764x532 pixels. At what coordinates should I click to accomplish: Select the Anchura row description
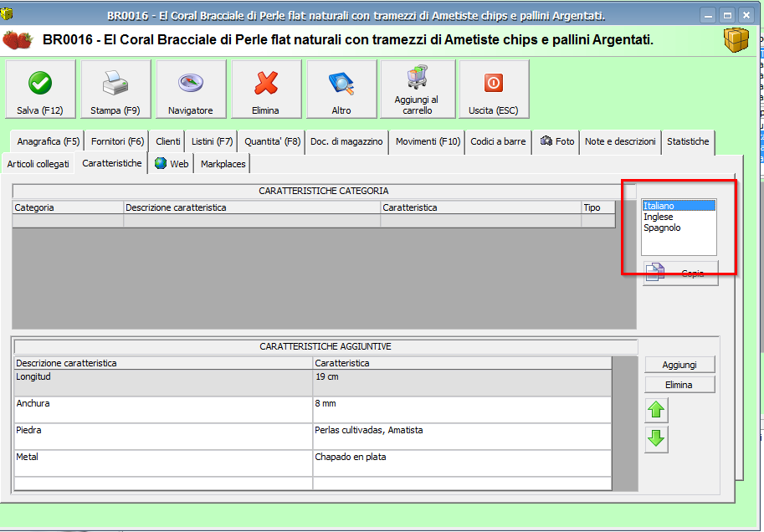tap(163, 410)
